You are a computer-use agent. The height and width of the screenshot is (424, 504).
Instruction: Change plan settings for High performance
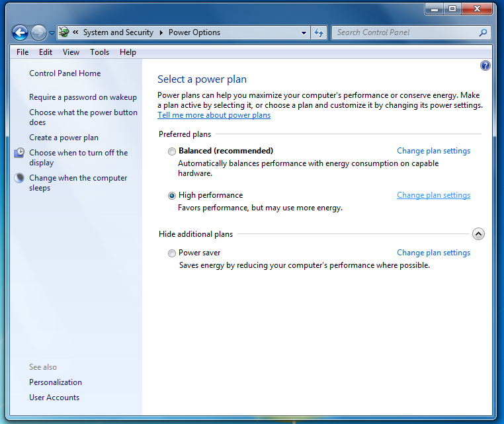(433, 195)
